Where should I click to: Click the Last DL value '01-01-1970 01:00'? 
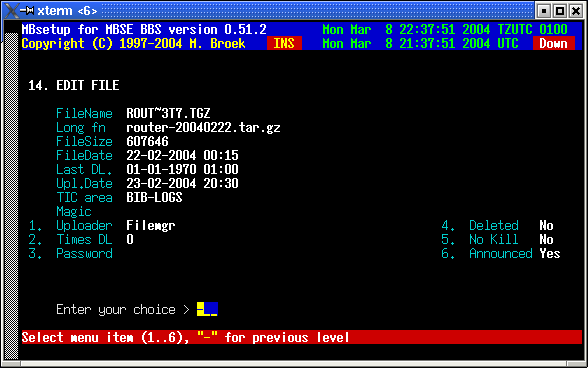pyautogui.click(x=182, y=170)
